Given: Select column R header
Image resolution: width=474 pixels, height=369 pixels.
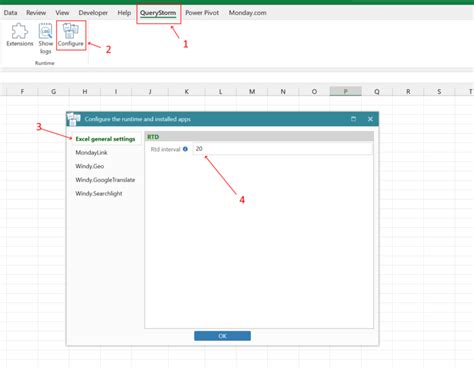Looking at the screenshot, I should coord(408,91).
